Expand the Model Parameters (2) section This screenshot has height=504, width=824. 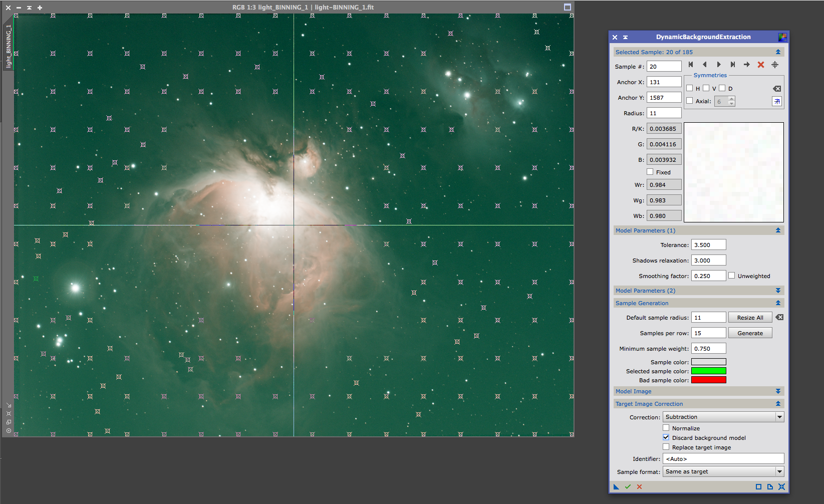pyautogui.click(x=778, y=291)
